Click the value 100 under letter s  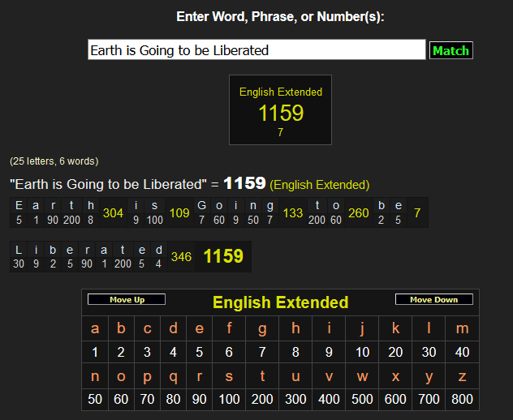click(x=229, y=400)
